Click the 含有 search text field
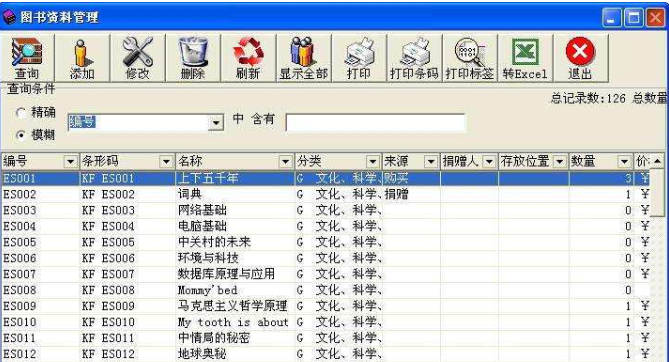The height and width of the screenshot is (362, 669). pos(375,123)
